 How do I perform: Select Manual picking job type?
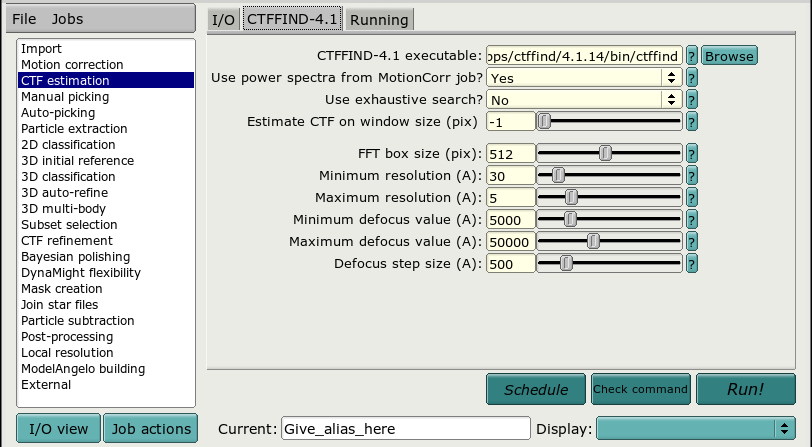[106, 96]
